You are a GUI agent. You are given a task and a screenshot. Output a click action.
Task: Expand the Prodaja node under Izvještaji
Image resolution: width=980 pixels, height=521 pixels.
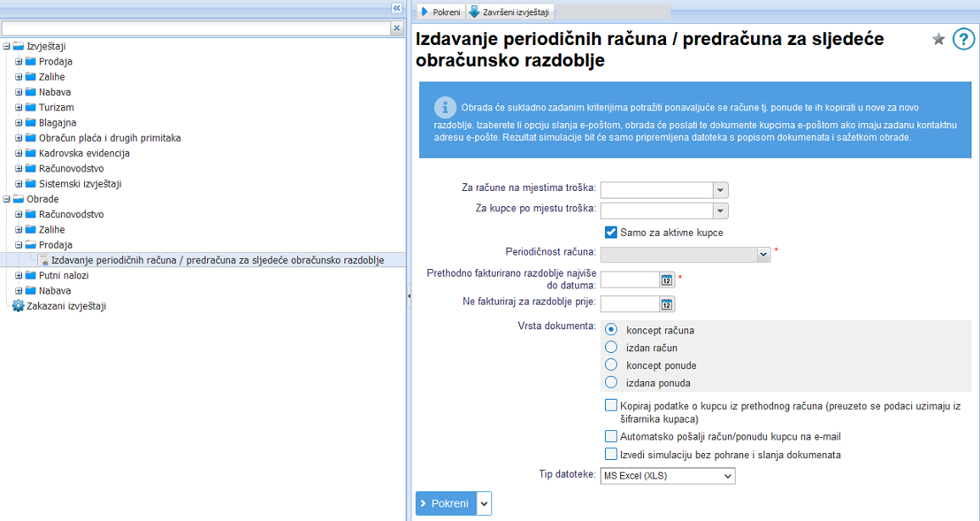pyautogui.click(x=19, y=62)
